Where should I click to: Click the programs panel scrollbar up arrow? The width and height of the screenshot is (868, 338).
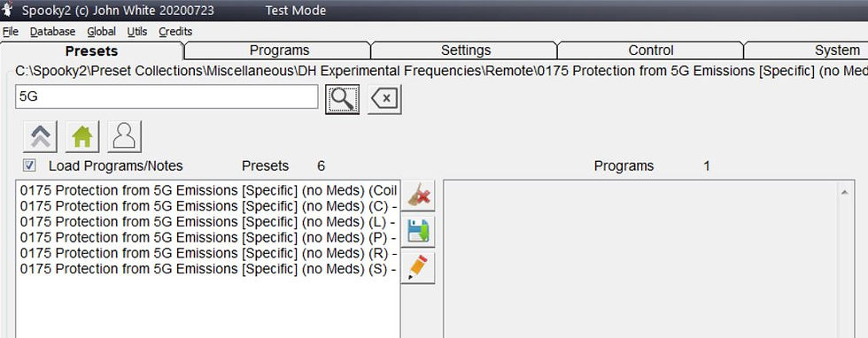845,192
